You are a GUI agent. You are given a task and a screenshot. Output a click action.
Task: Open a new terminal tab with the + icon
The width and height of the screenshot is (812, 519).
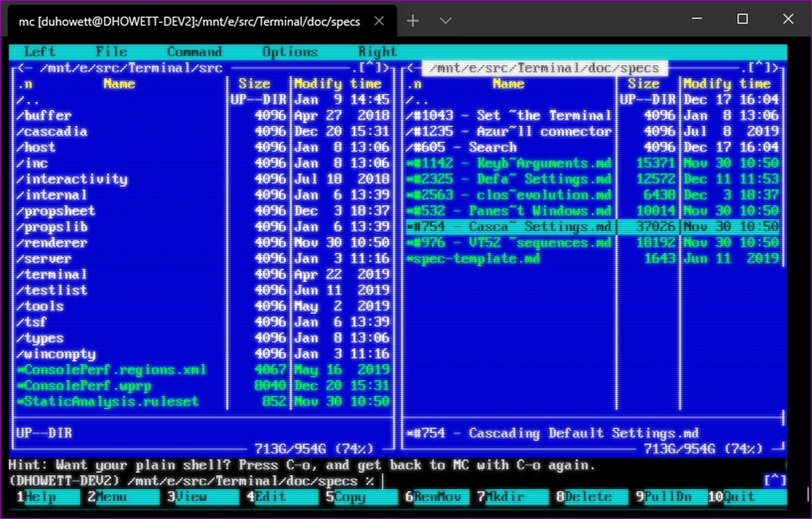[412, 20]
